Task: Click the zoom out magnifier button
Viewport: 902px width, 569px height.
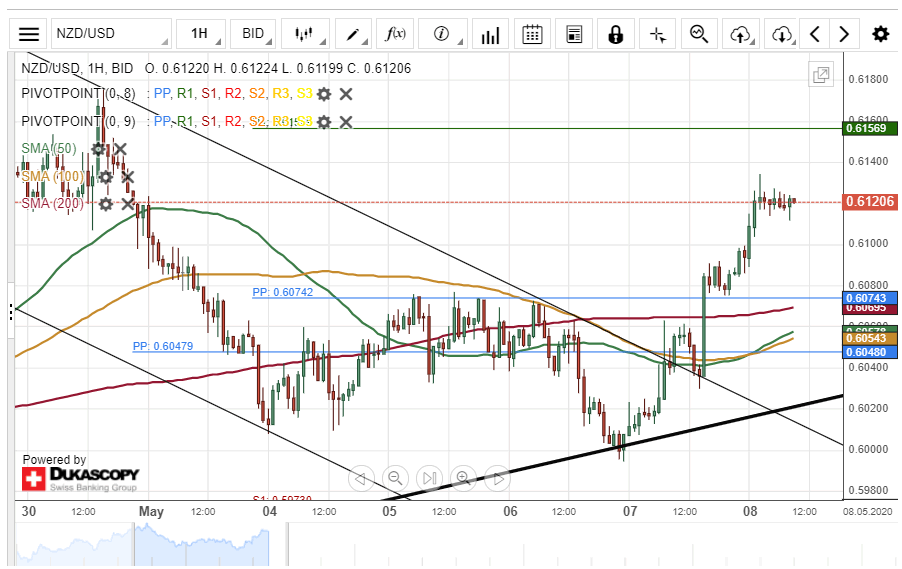Action: click(395, 478)
